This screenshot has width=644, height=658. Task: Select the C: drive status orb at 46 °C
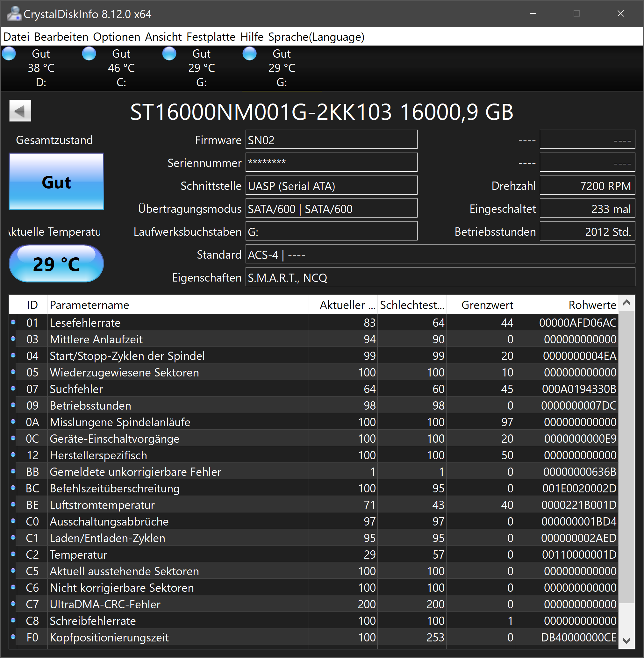[x=89, y=54]
